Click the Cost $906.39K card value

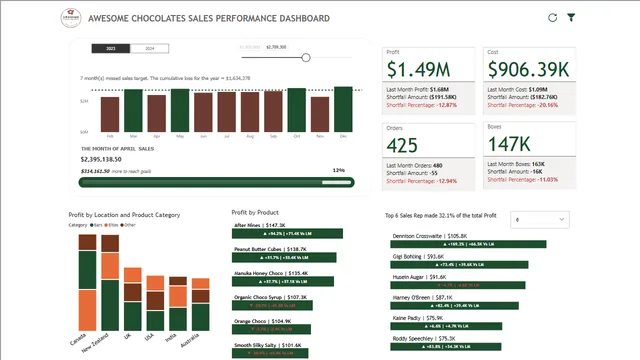(528, 69)
